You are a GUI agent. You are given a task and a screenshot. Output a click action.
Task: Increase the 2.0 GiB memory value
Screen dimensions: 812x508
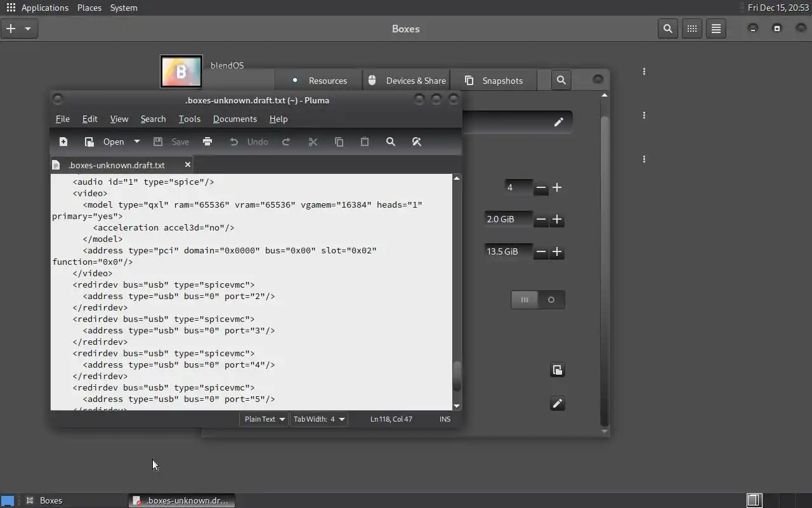[557, 219]
